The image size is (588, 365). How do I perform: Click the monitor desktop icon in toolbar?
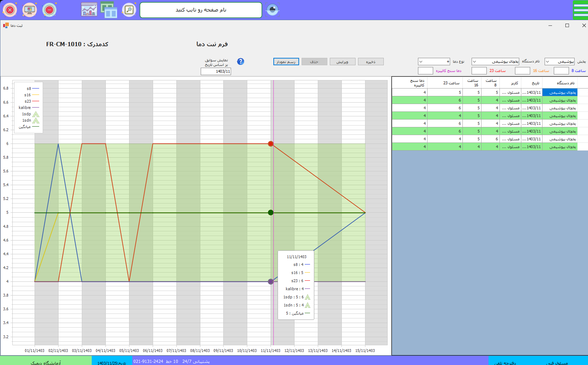(x=30, y=10)
